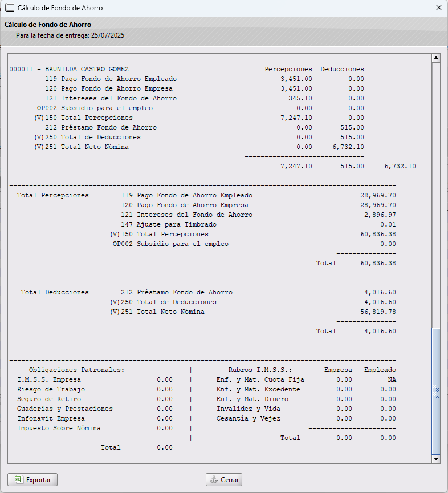Click the vertical scrollbar thumb
The width and height of the screenshot is (448, 493).
tap(436, 391)
